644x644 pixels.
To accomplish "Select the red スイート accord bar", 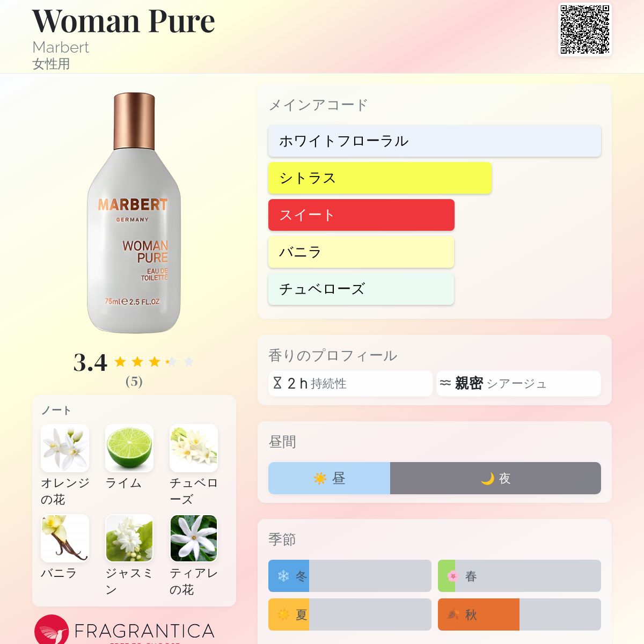I will point(361,215).
